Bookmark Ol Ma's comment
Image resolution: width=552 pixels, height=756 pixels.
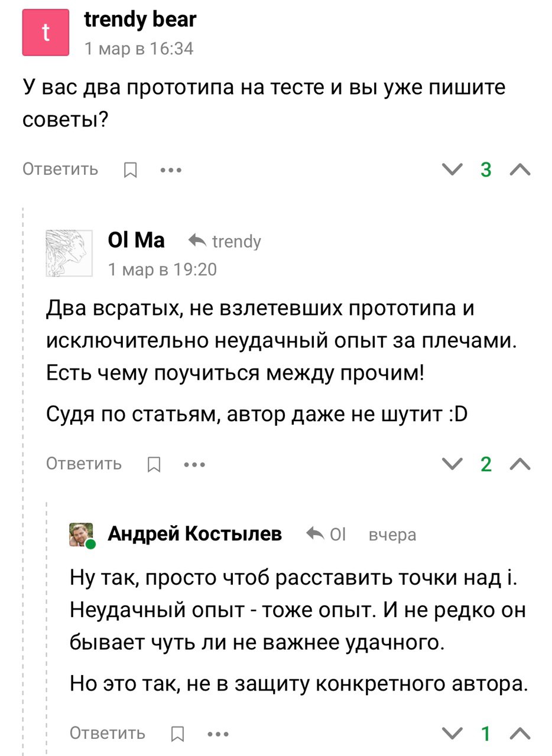[154, 464]
